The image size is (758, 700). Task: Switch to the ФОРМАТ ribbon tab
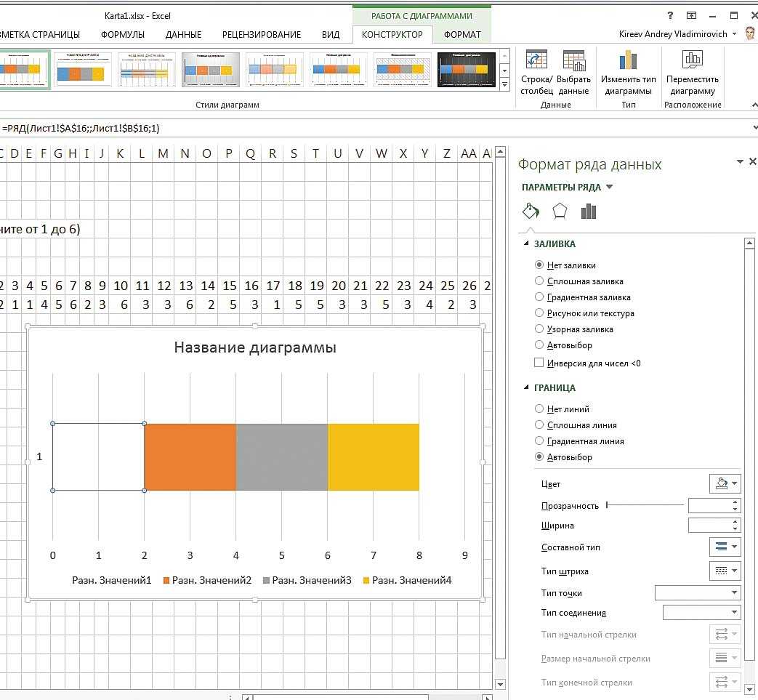462,34
